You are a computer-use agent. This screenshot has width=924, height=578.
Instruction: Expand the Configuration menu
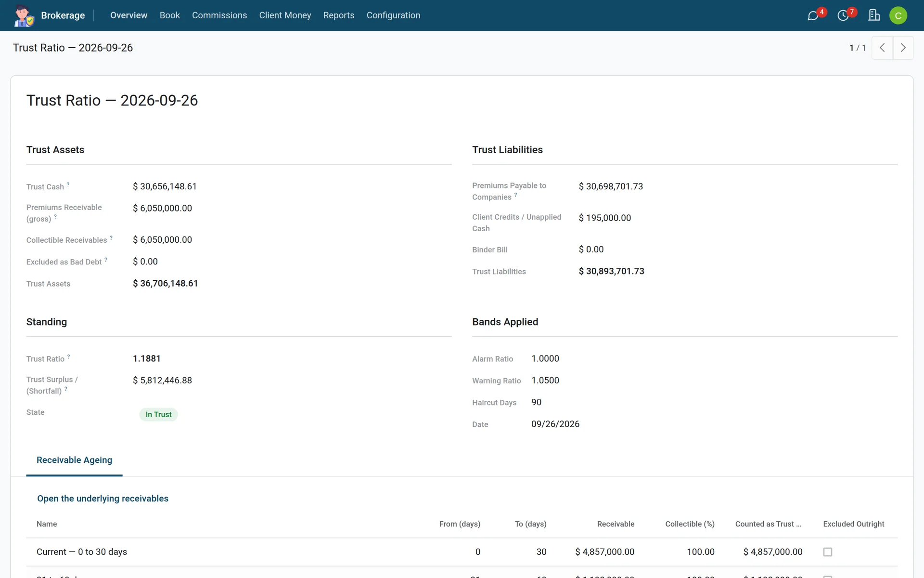click(x=393, y=15)
